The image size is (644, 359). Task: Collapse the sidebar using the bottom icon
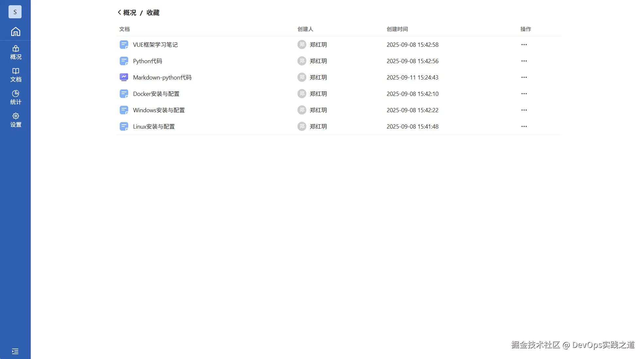click(15, 351)
